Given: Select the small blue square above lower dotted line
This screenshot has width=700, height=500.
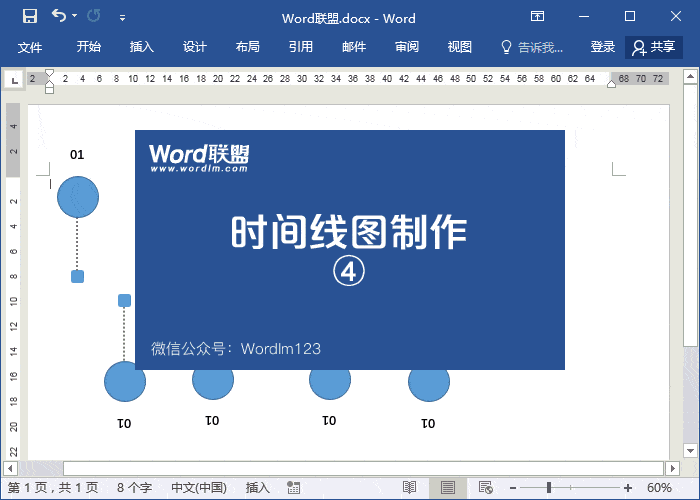Looking at the screenshot, I should 124,300.
